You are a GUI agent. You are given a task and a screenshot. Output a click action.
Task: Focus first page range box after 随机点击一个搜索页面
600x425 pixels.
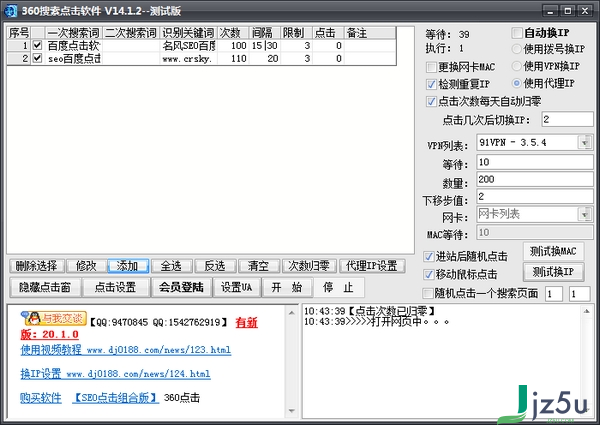click(x=554, y=294)
